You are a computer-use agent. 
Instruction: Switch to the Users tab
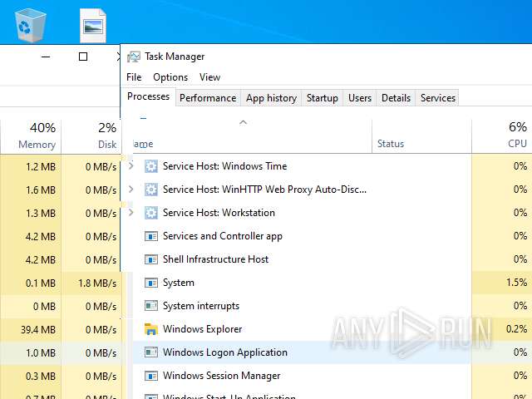(x=360, y=98)
